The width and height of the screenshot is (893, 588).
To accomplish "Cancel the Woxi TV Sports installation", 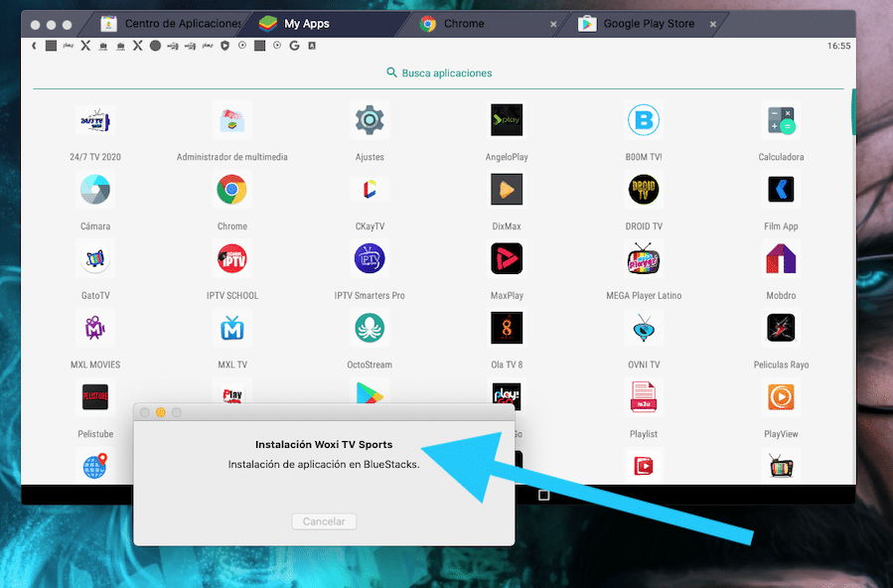I will pos(325,520).
